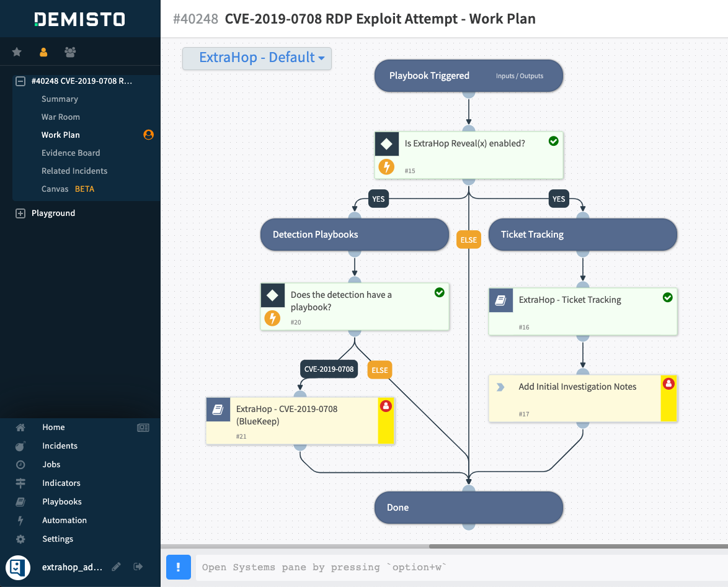Collapse the #40248 incident tree node
Viewport: 728px width, 587px height.
(20, 81)
